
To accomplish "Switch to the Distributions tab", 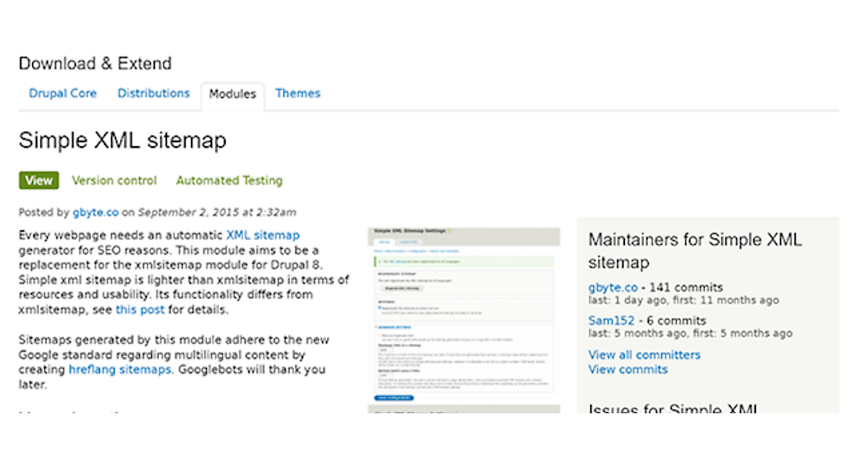I will (x=153, y=93).
